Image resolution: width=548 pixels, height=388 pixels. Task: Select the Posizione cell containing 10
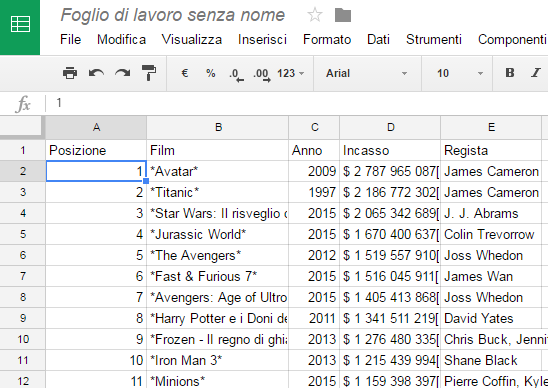(x=96, y=360)
